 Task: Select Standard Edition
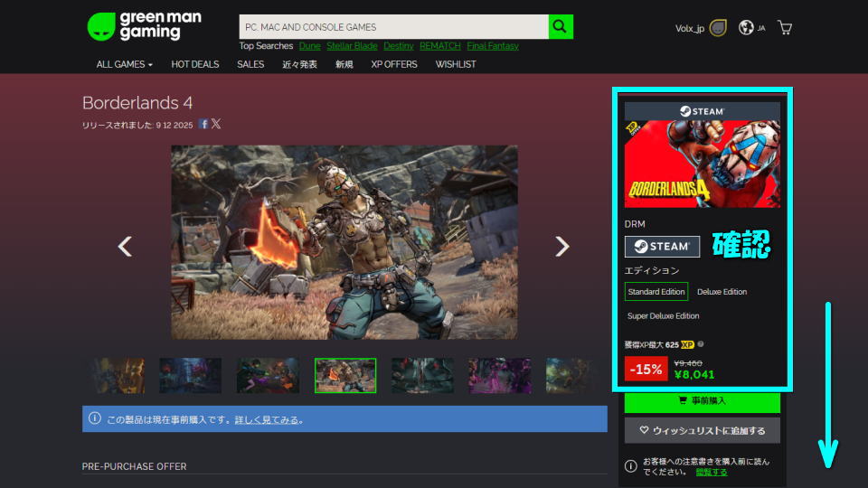click(656, 292)
